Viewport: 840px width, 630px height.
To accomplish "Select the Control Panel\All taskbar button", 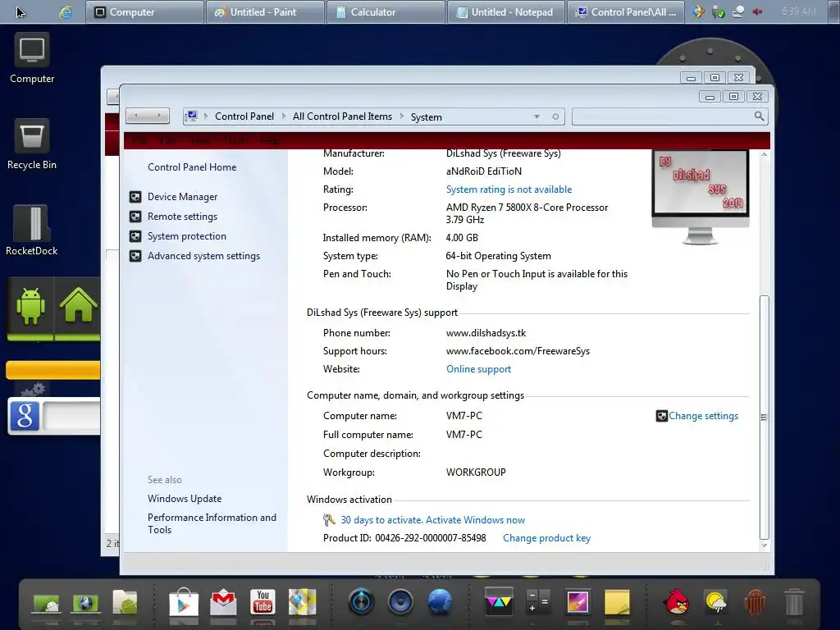I will (x=626, y=11).
